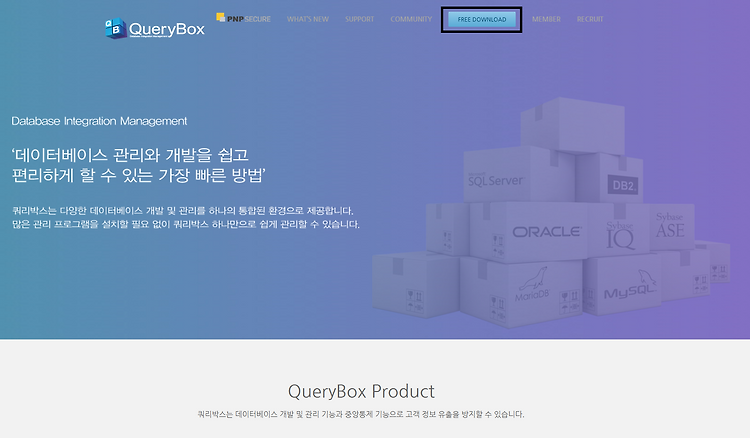Click the Sybase ASE box image
Image resolution: width=750 pixels, height=438 pixels.
click(672, 226)
